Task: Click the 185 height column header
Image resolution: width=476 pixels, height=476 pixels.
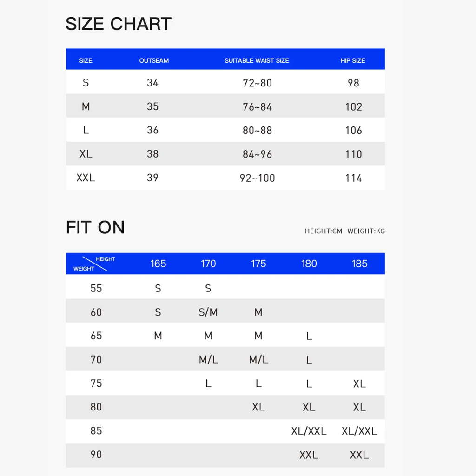Action: 359,264
